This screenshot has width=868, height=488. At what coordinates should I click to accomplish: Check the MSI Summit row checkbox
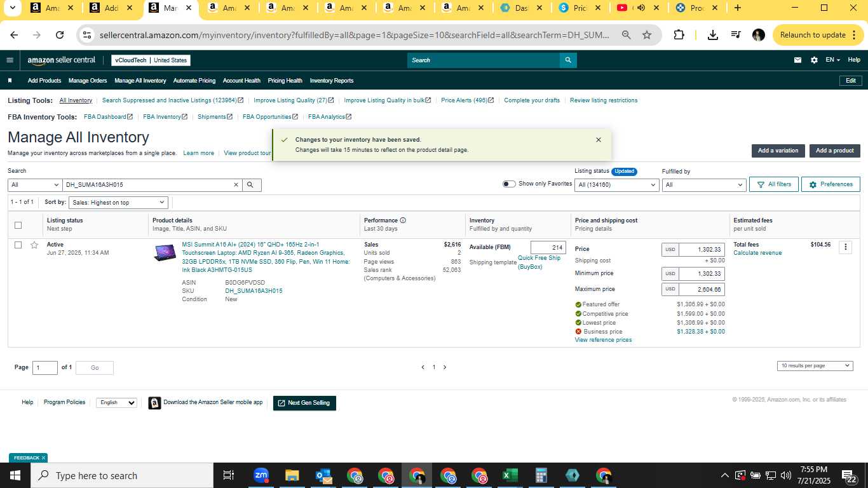click(x=18, y=245)
